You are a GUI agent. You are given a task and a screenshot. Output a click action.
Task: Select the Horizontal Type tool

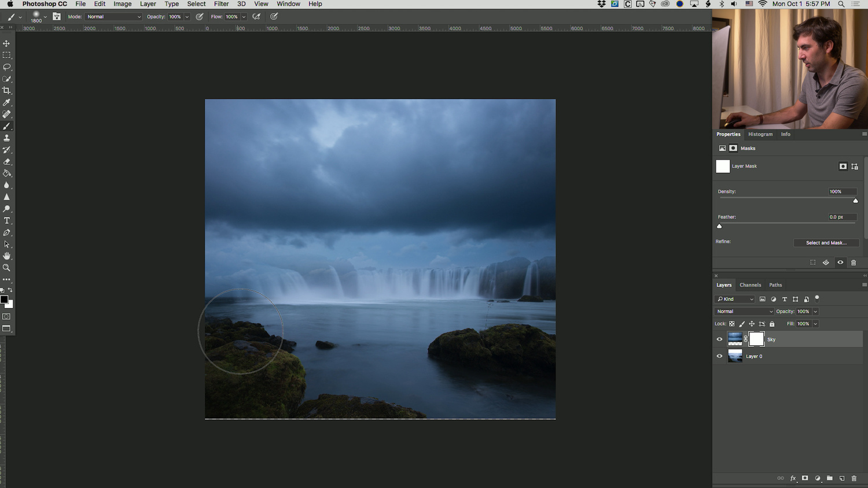[x=6, y=221]
